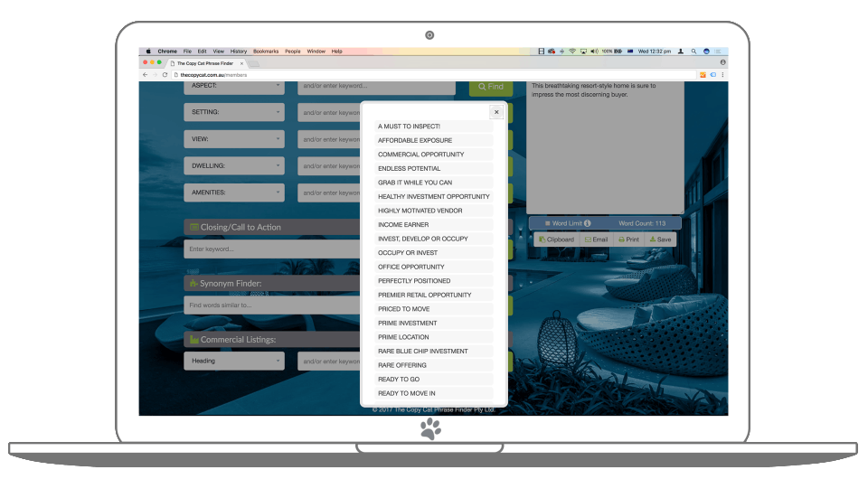Select phrase PERFECTLY POSITIONED
Viewport: 868px width, 498px height.
tap(433, 281)
